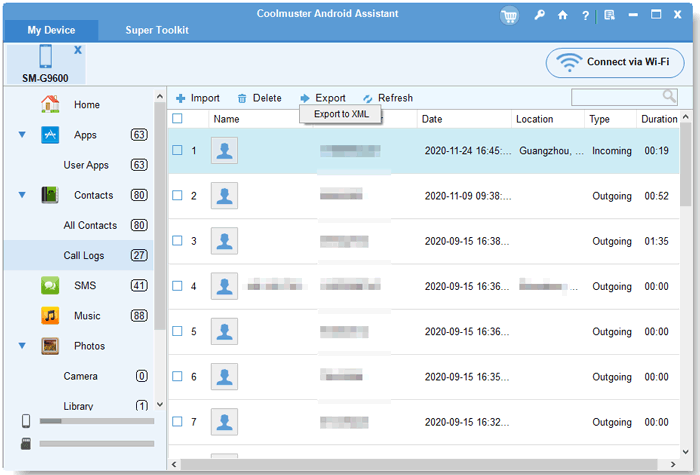Check the box for call log 2
The width and height of the screenshot is (700, 475).
pyautogui.click(x=177, y=195)
